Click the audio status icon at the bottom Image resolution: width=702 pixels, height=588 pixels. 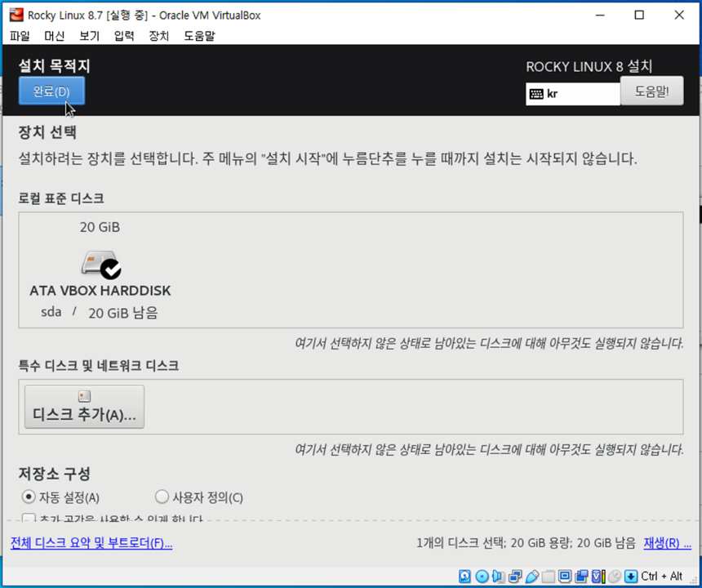[x=499, y=577]
